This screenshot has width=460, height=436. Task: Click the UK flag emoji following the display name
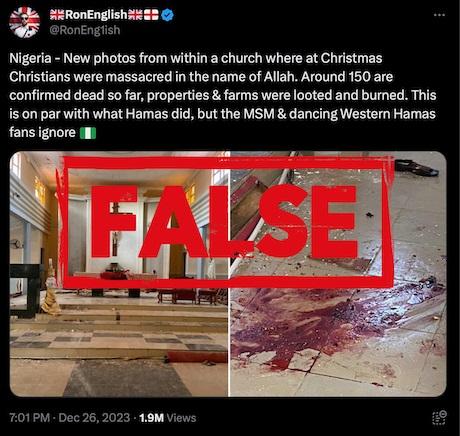pos(135,15)
